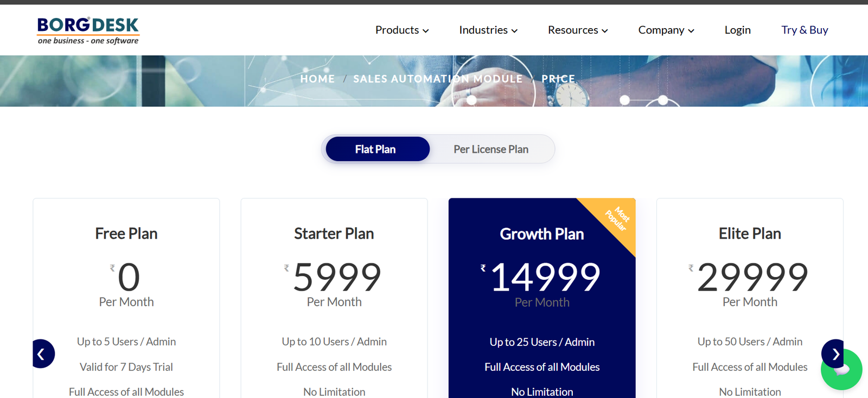Open the Login page
Viewport: 868px width, 398px height.
coord(738,30)
